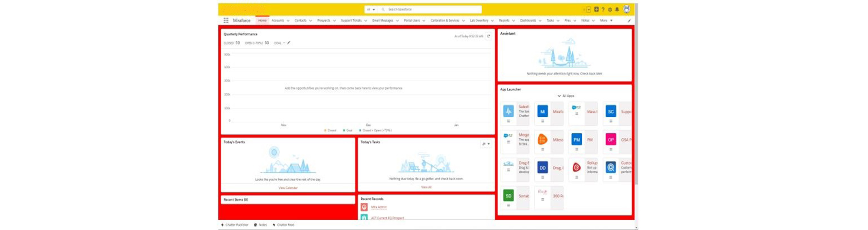Viewport: 868px width, 230px height.
Task: Refresh the Quarterly Performance chart
Action: pos(488,36)
